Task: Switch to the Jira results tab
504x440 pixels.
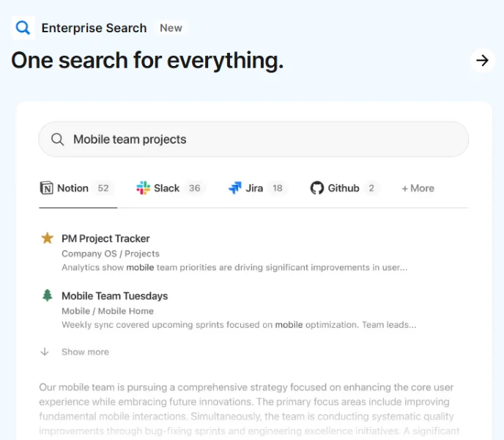Action: [258, 188]
